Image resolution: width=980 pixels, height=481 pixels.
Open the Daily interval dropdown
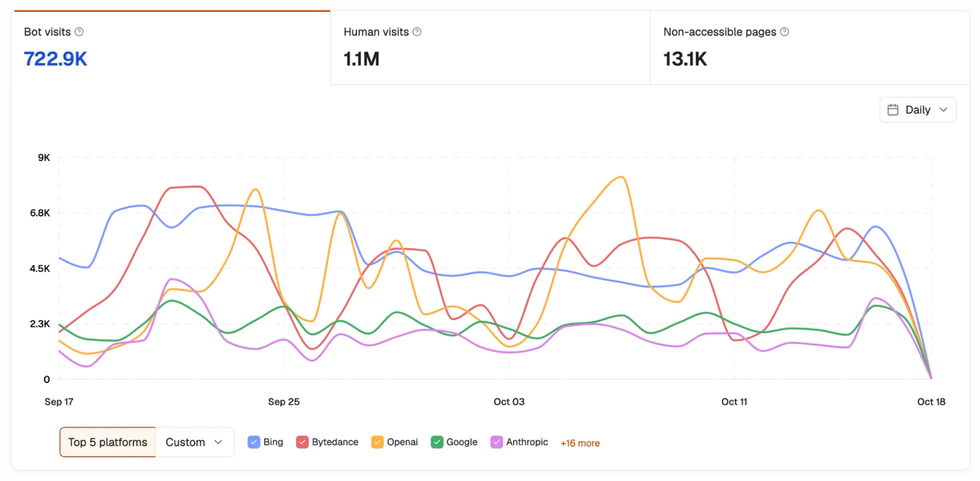918,110
